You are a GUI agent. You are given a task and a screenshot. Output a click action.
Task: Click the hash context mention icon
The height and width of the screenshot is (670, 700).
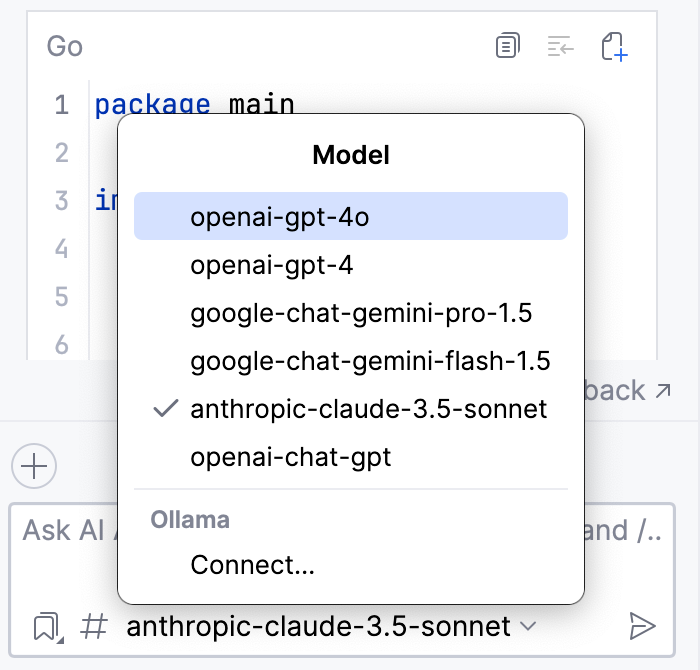(x=94, y=627)
